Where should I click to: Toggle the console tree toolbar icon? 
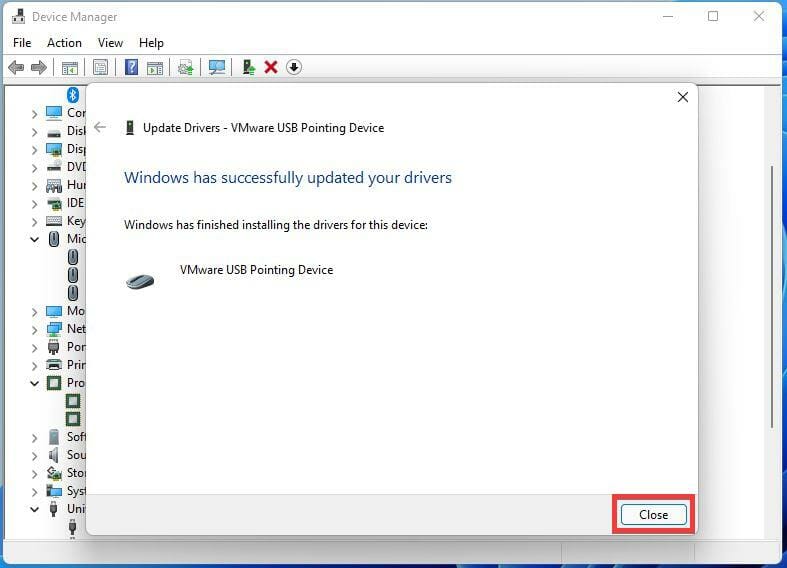[x=69, y=67]
